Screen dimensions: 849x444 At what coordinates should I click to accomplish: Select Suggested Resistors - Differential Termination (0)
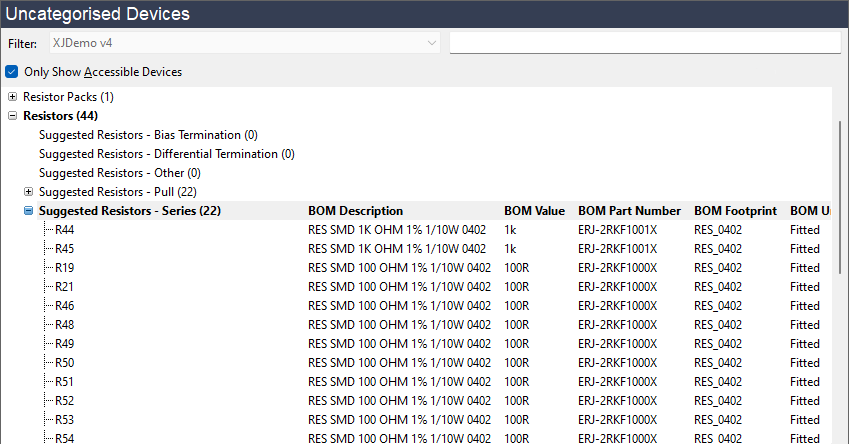[166, 154]
